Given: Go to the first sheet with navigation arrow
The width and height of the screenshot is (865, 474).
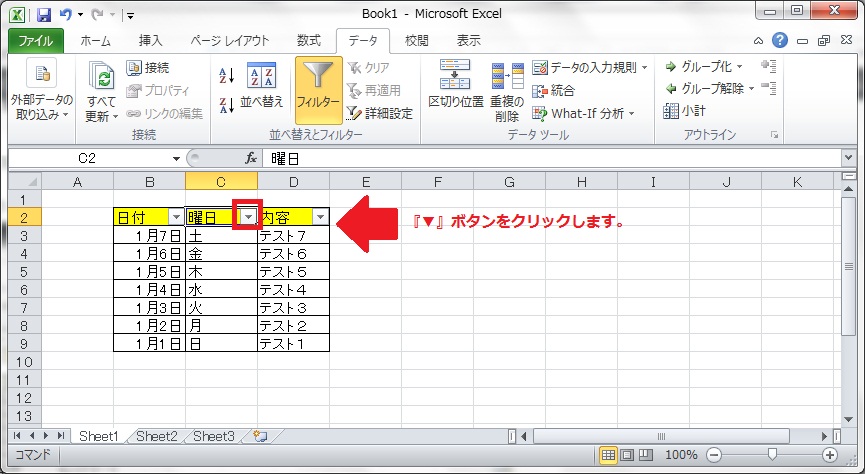Looking at the screenshot, I should coord(17,436).
